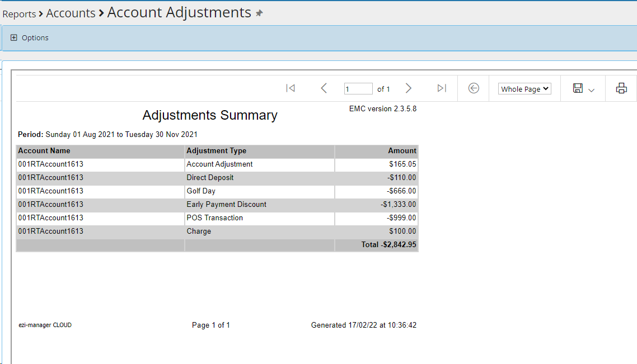637x364 pixels.
Task: Go to the previous report page
Action: (x=324, y=88)
